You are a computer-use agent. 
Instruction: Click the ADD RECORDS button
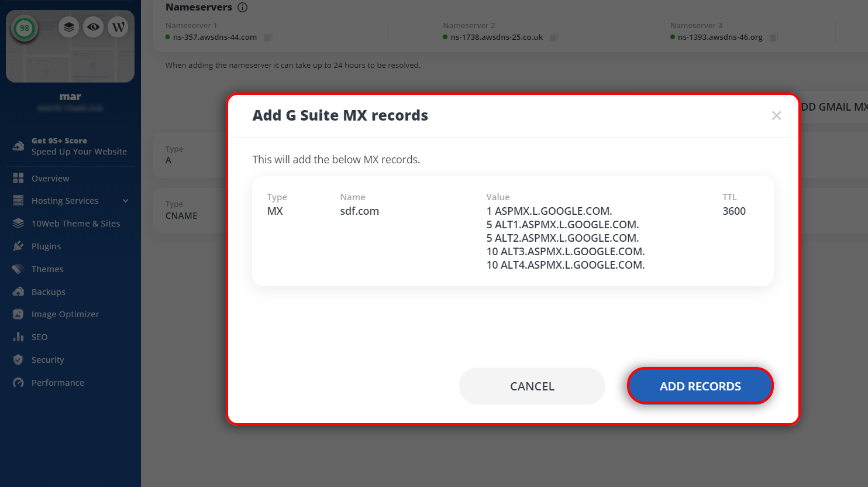[x=700, y=386]
